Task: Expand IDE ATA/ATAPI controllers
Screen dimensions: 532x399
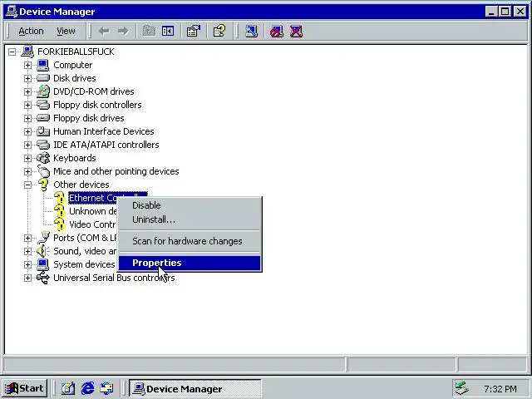Action: click(x=27, y=145)
